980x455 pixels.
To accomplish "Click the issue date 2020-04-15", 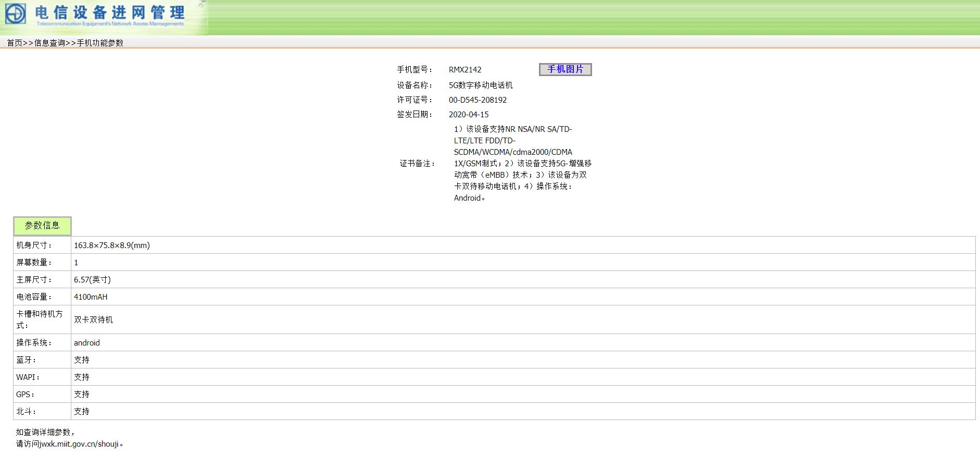I will tap(469, 115).
